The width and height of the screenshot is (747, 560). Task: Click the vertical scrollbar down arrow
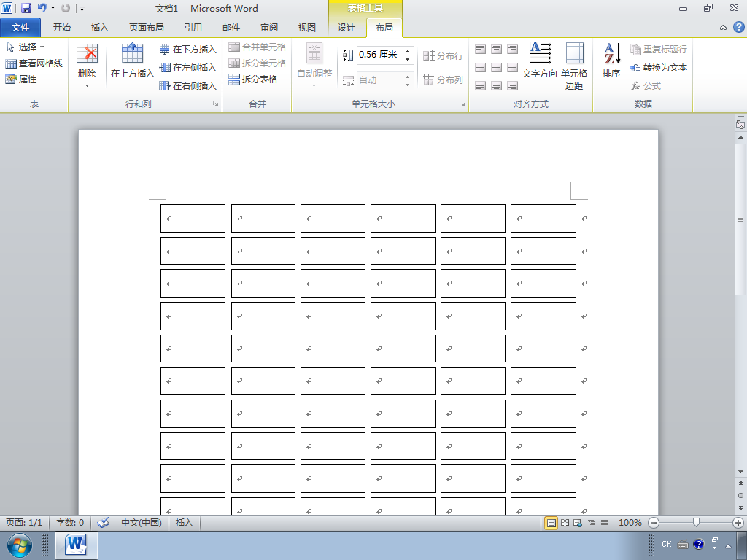click(x=740, y=472)
